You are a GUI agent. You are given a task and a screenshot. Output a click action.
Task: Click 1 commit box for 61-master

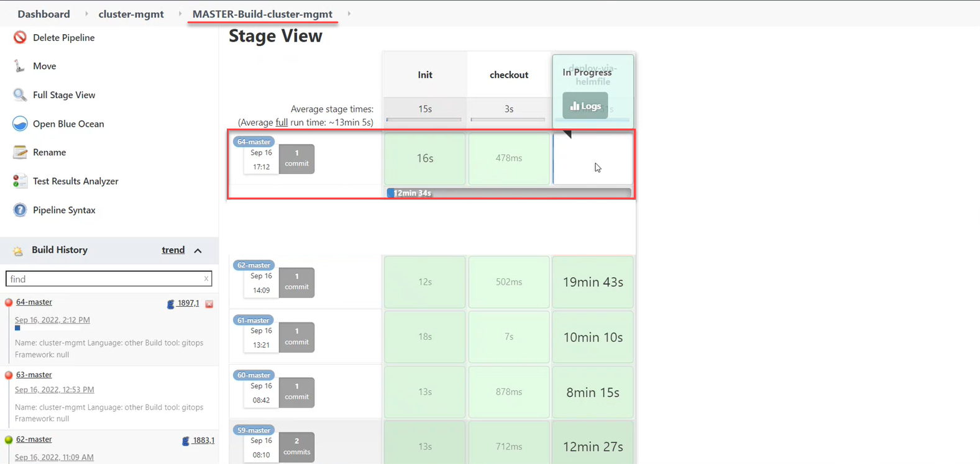(x=296, y=337)
